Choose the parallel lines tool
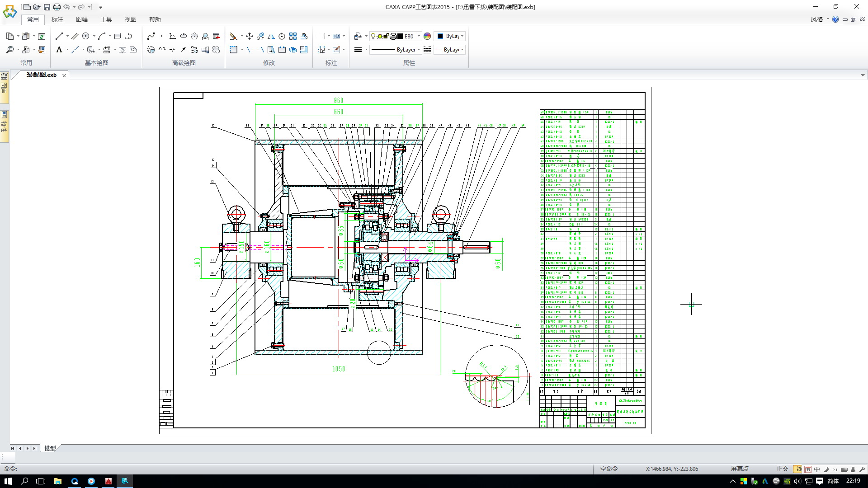 click(75, 36)
